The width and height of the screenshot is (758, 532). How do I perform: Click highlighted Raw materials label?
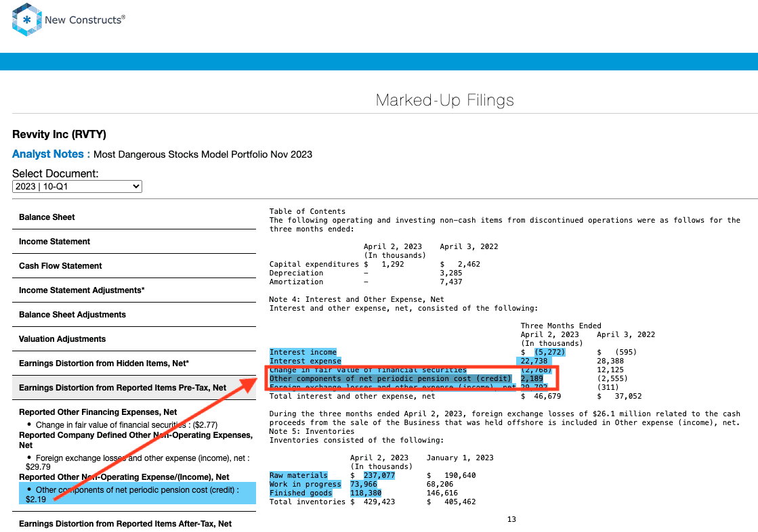tap(298, 475)
